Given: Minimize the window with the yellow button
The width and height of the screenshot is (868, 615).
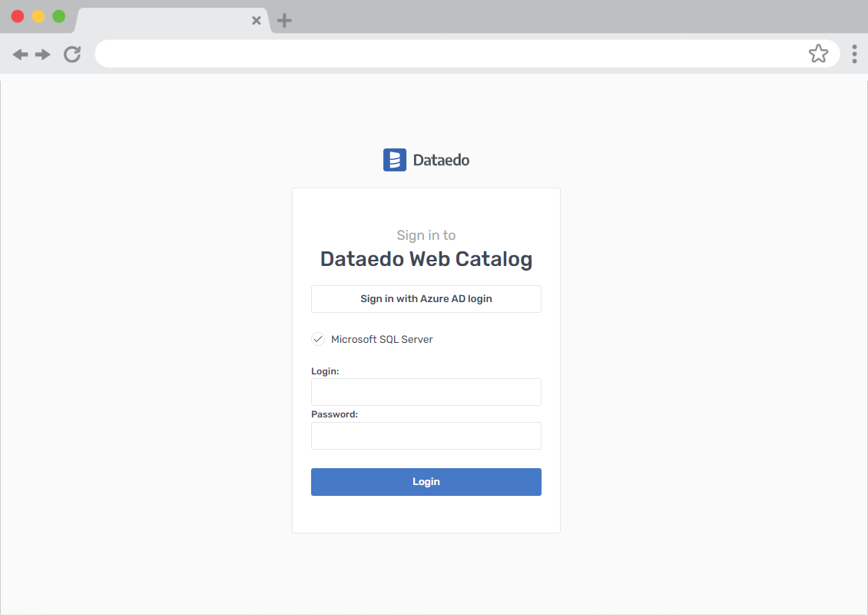Looking at the screenshot, I should tap(38, 16).
